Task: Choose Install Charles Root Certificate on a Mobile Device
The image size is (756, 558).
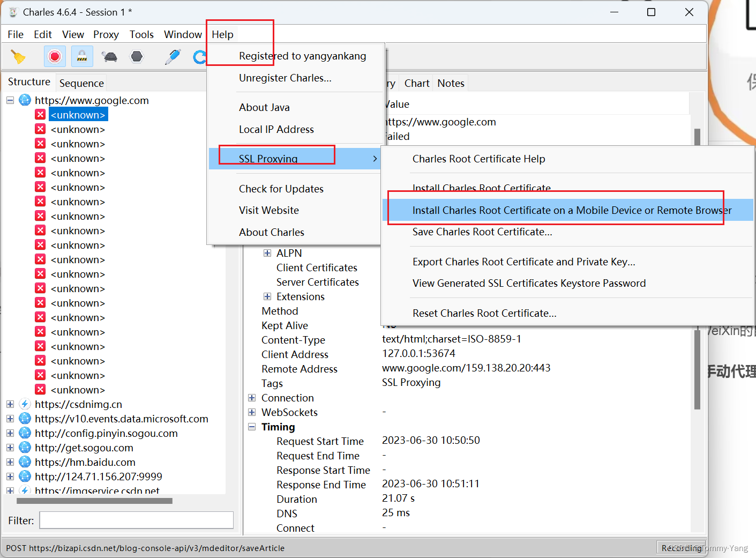Action: tap(568, 210)
